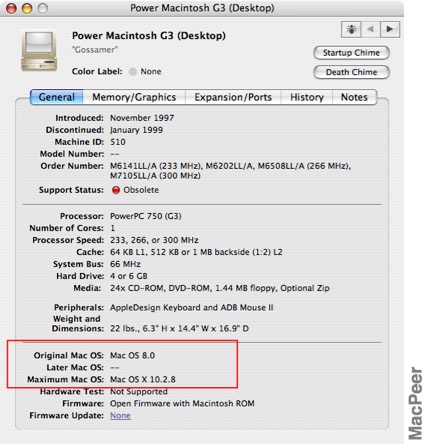Open the Firmware Update None link

pos(120,416)
